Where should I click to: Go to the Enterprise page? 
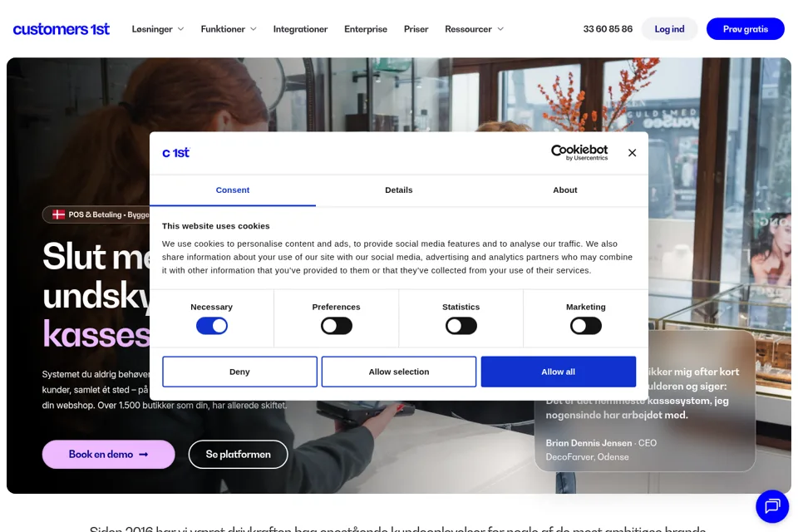366,29
